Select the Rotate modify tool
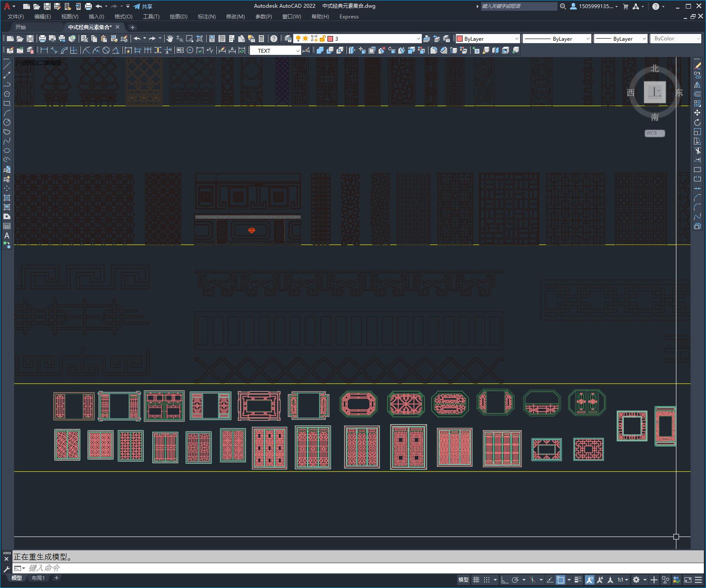706x588 pixels. (x=697, y=122)
